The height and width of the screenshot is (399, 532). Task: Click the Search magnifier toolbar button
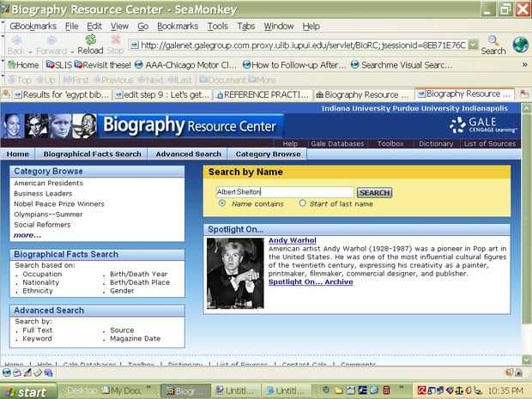[x=493, y=45]
